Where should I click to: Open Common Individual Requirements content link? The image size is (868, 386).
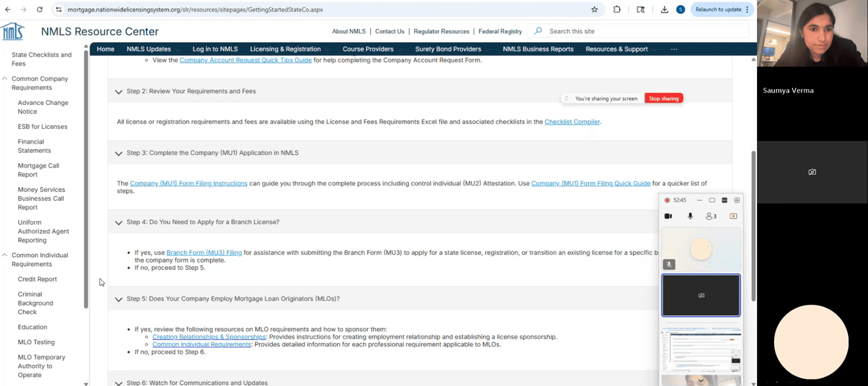point(202,345)
